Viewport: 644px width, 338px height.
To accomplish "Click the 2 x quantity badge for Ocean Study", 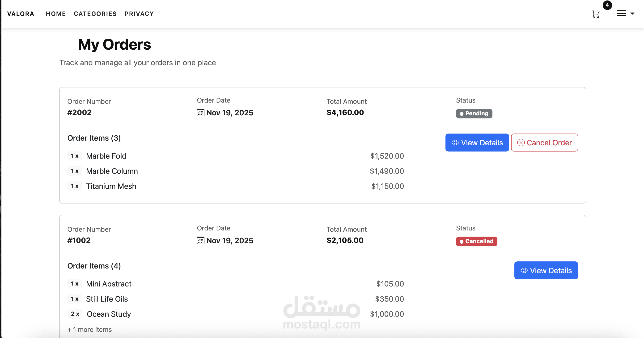I will coord(75,314).
